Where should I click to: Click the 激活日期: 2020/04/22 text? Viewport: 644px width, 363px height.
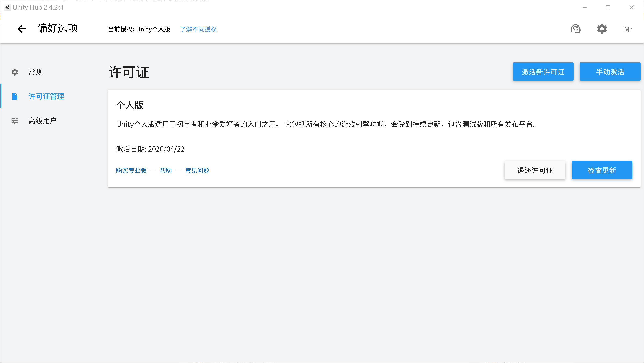tap(150, 149)
